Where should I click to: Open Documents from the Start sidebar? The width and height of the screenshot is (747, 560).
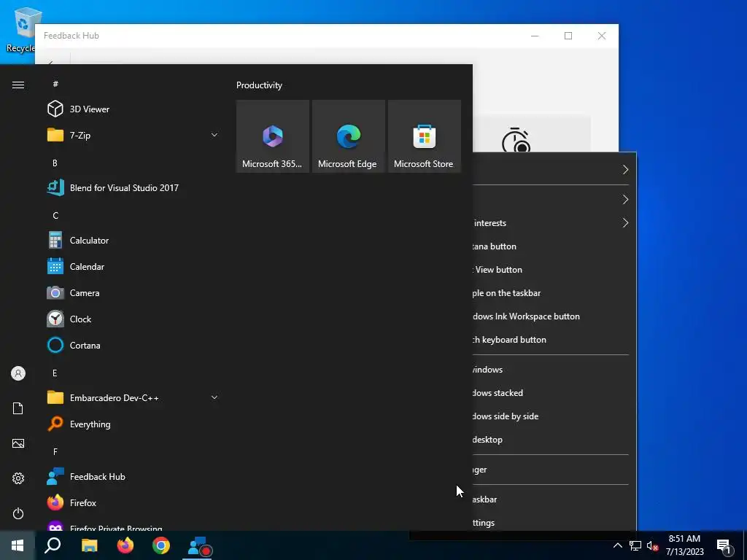coord(18,408)
